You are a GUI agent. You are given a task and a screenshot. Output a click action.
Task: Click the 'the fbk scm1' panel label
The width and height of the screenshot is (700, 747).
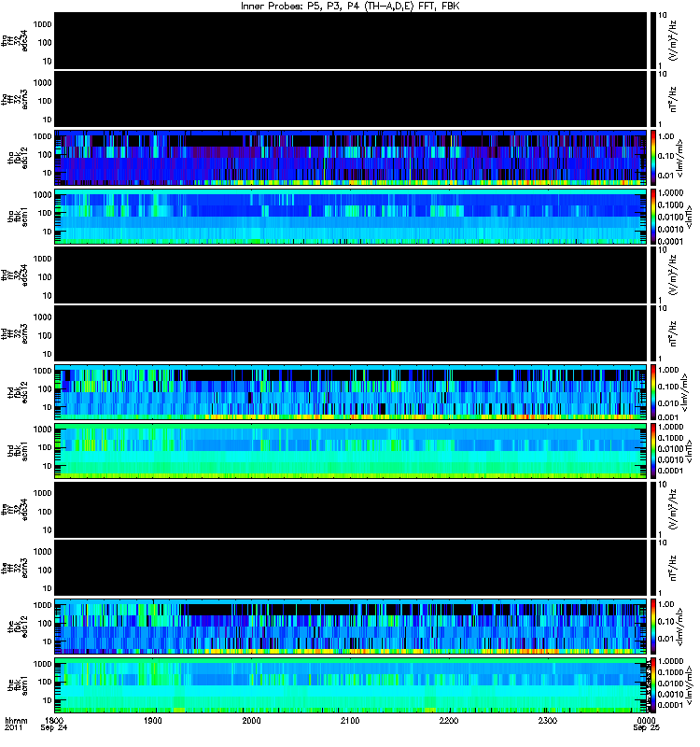pos(18,685)
